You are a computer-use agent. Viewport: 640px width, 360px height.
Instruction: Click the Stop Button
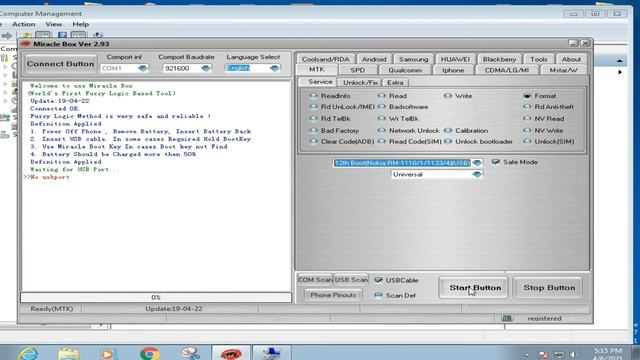[x=548, y=287]
